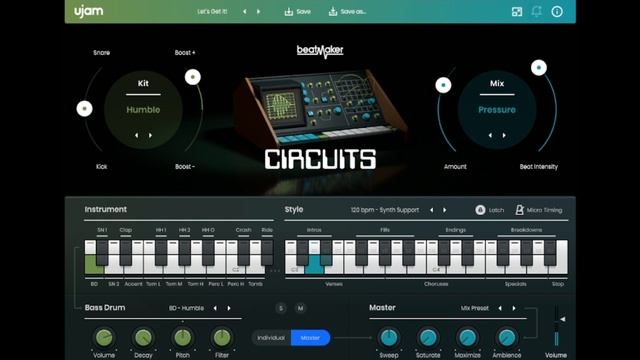Toggle the Solo S button
Image resolution: width=640 pixels, height=360 pixels.
pos(281,308)
